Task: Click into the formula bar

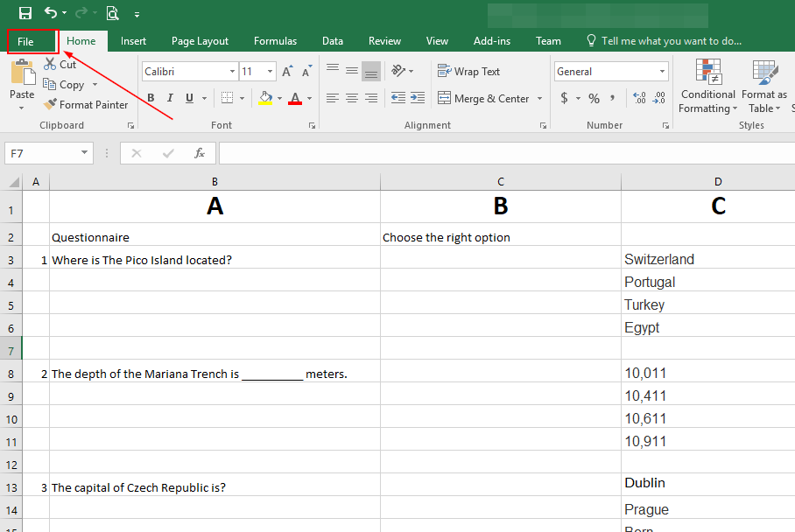Action: pos(507,153)
